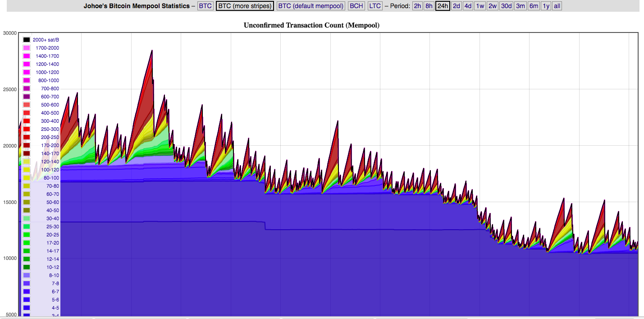Show the 1y period
This screenshot has height=319, width=644.
pyautogui.click(x=546, y=6)
